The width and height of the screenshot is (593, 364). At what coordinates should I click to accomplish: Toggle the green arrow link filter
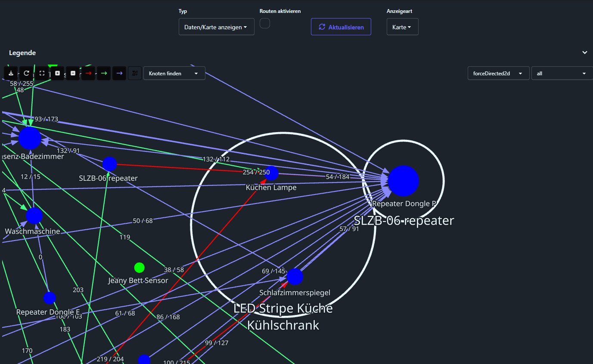[104, 73]
